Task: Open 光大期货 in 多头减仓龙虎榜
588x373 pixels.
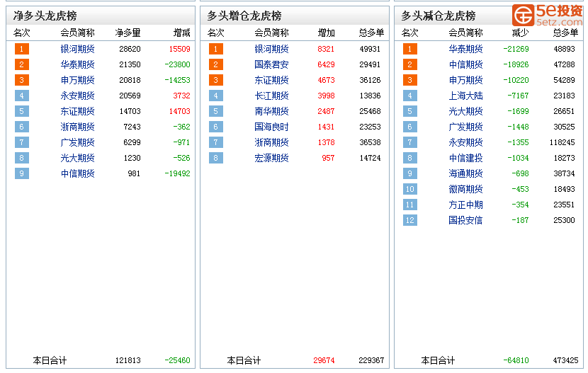Action: [465, 111]
